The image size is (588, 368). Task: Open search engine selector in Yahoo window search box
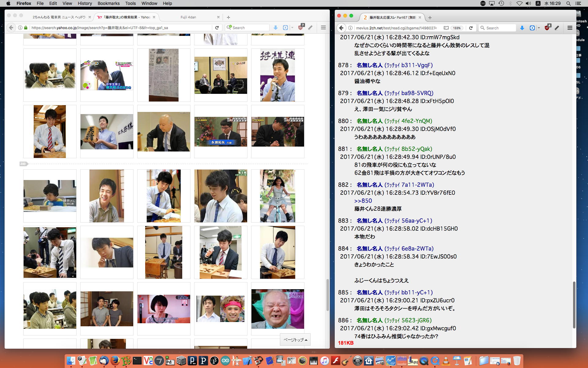[x=229, y=28]
